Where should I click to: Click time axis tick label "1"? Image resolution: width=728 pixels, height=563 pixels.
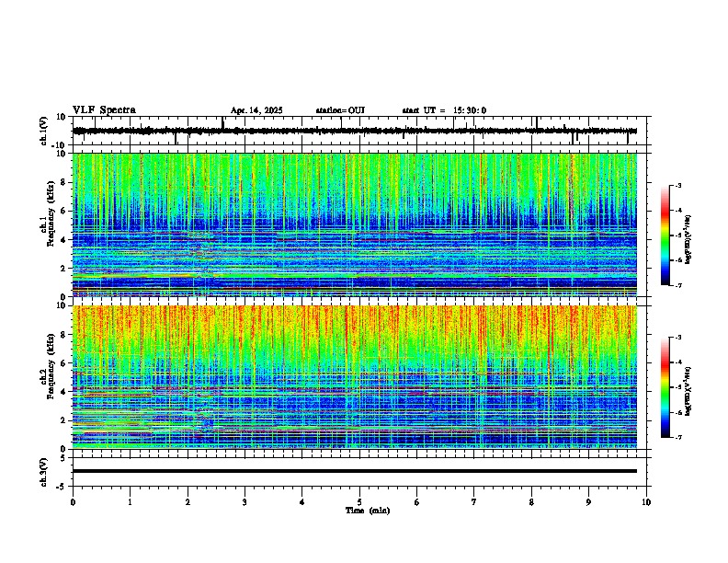click(130, 502)
